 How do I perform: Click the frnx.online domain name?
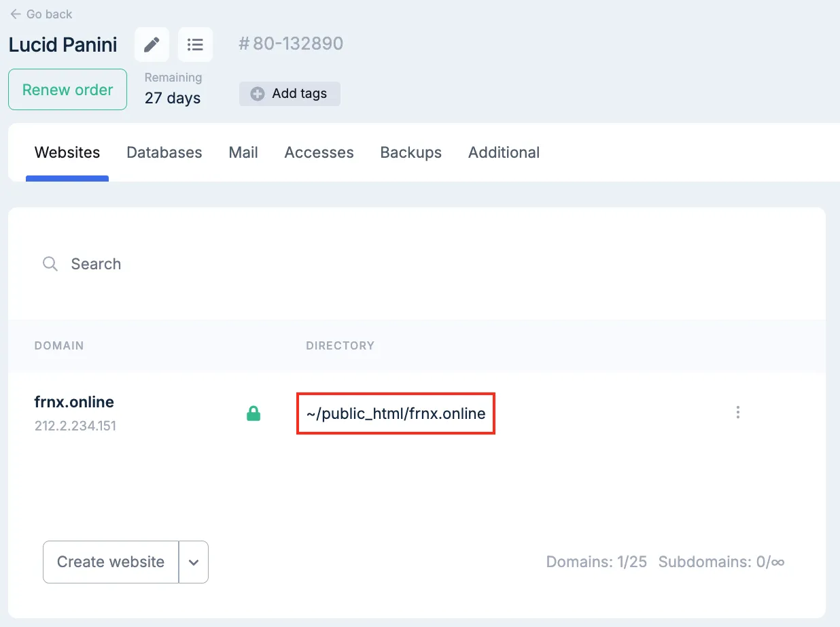pyautogui.click(x=74, y=402)
